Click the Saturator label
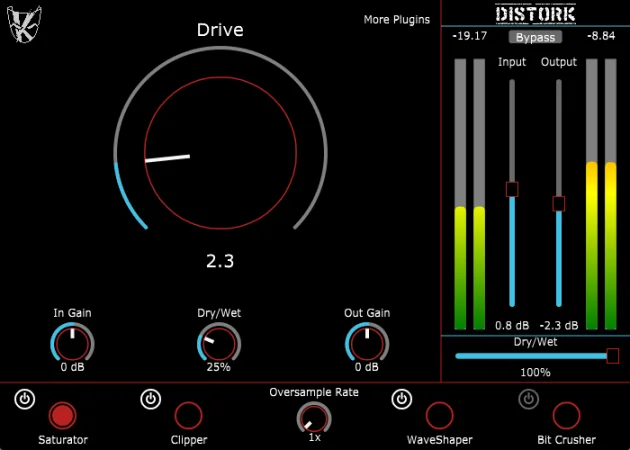Image resolution: width=630 pixels, height=450 pixels. click(63, 440)
